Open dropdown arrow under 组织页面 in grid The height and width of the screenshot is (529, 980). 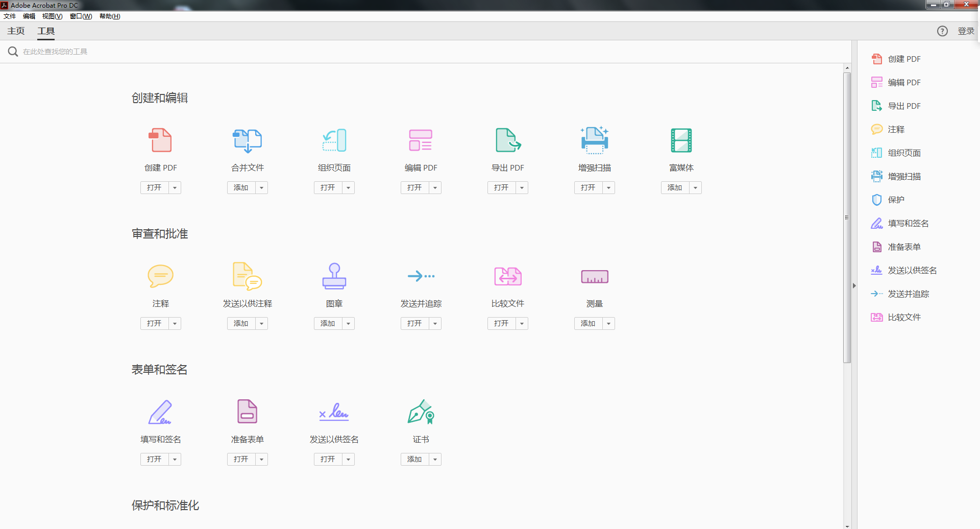pyautogui.click(x=348, y=187)
